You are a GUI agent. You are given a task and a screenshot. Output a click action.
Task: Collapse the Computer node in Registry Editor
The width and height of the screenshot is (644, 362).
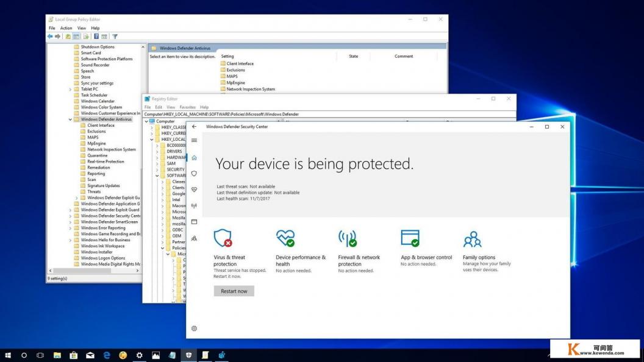tap(146, 121)
